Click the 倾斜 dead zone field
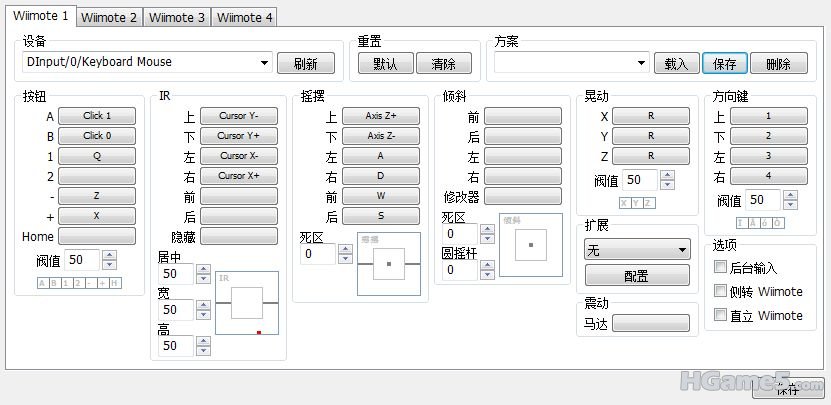The height and width of the screenshot is (405, 831). point(459,234)
